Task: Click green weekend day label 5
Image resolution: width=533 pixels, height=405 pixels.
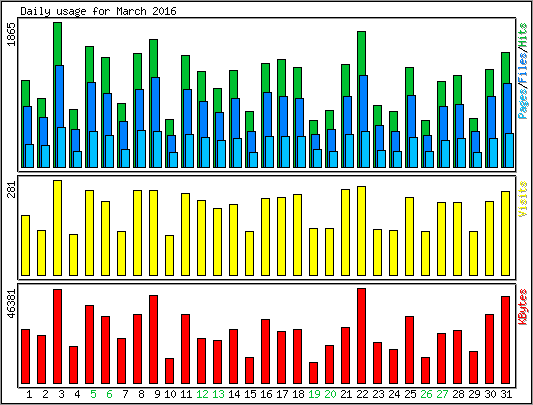Action: 93,394
